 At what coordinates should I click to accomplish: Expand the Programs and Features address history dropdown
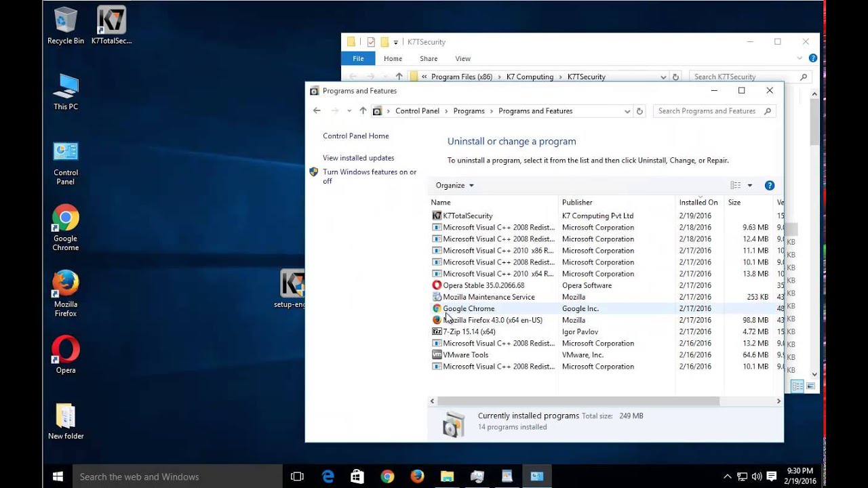click(629, 111)
